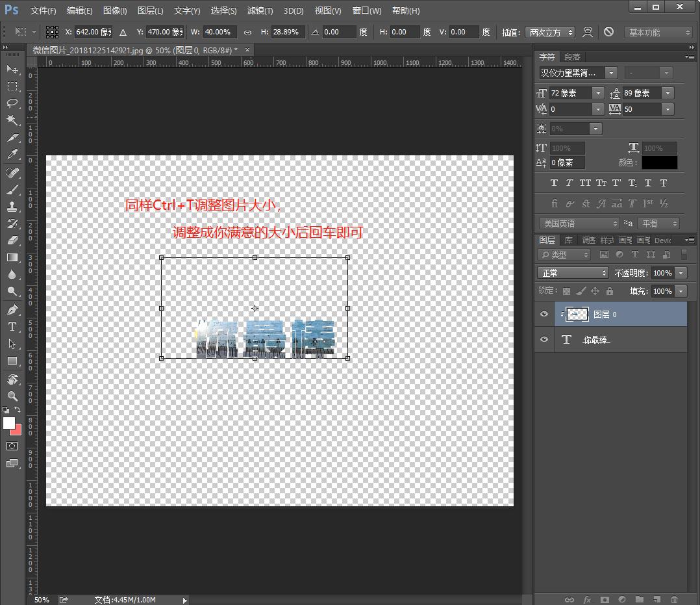Click the warp mode switch icon

pyautogui.click(x=588, y=32)
